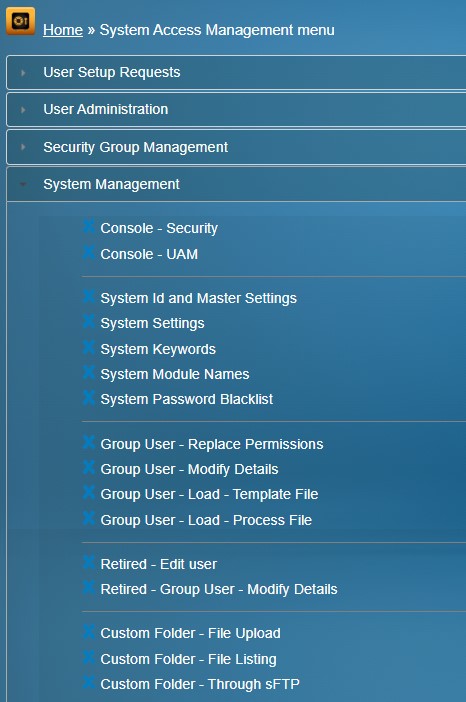Open Group User - Modify Details link
The width and height of the screenshot is (466, 702).
tap(189, 469)
